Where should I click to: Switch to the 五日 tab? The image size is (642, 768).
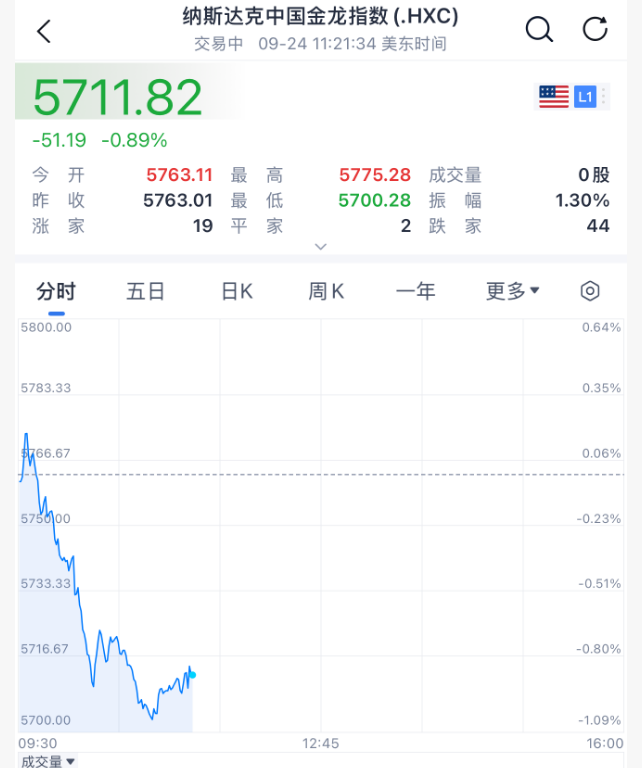(x=145, y=291)
